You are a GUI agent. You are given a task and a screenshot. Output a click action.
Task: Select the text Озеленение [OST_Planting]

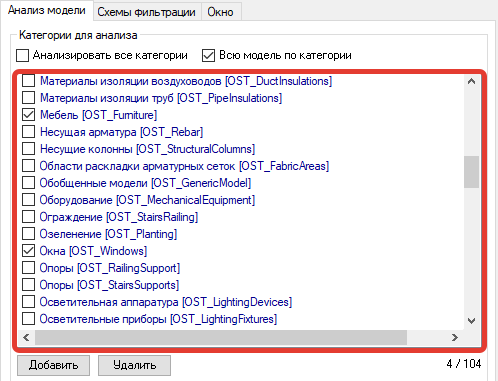pos(108,234)
